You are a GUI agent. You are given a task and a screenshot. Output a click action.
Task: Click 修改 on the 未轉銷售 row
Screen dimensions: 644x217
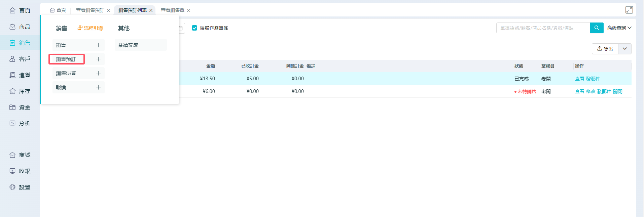coord(591,91)
